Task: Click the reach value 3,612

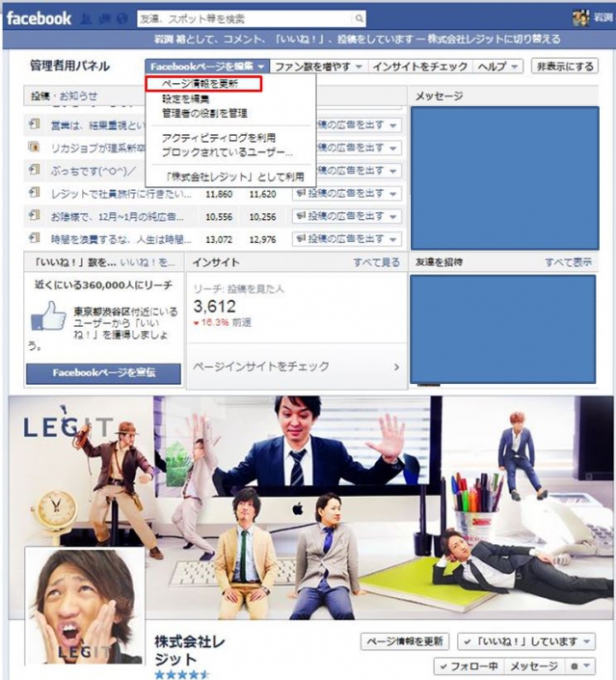Action: coord(214,307)
